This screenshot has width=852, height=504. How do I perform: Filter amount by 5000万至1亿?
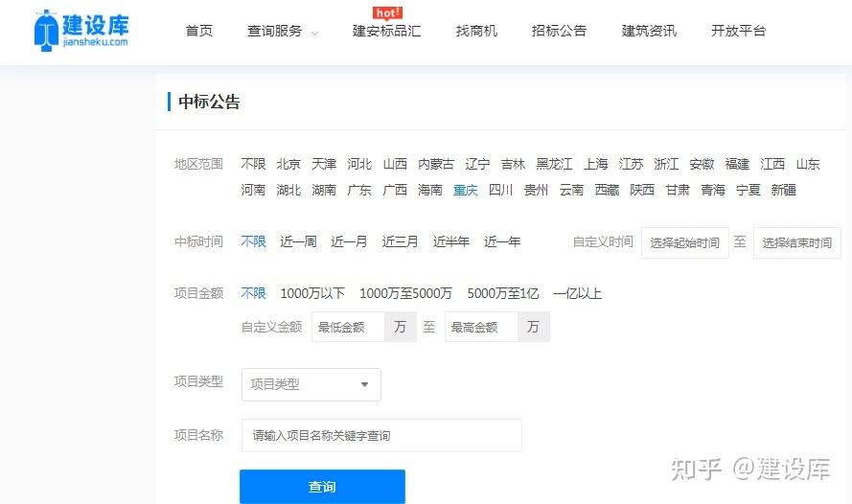click(x=503, y=294)
